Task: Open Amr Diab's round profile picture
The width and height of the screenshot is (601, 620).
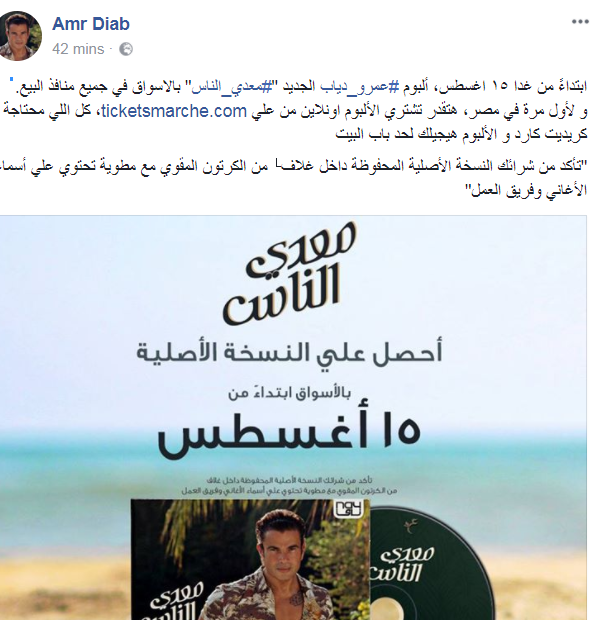Action: 18,36
